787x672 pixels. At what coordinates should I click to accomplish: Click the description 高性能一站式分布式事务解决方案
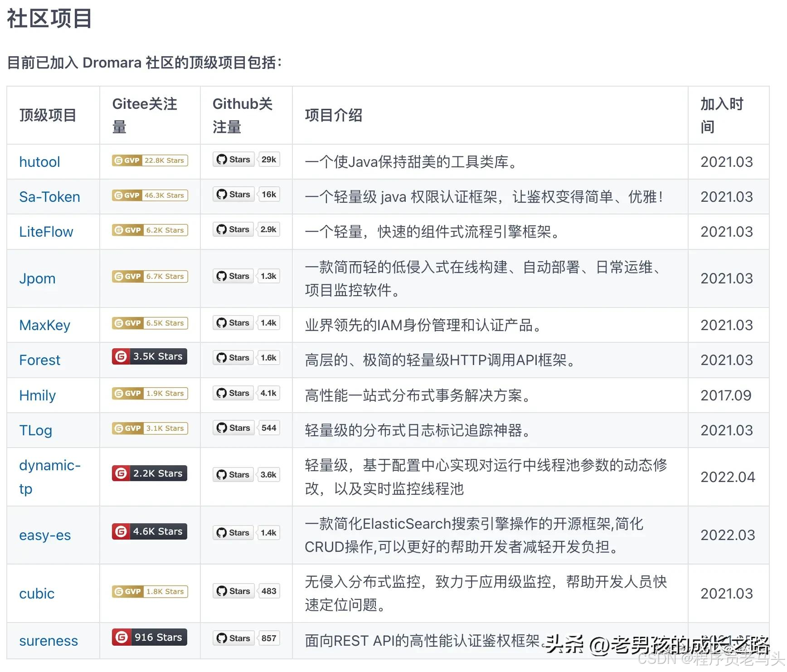click(418, 395)
